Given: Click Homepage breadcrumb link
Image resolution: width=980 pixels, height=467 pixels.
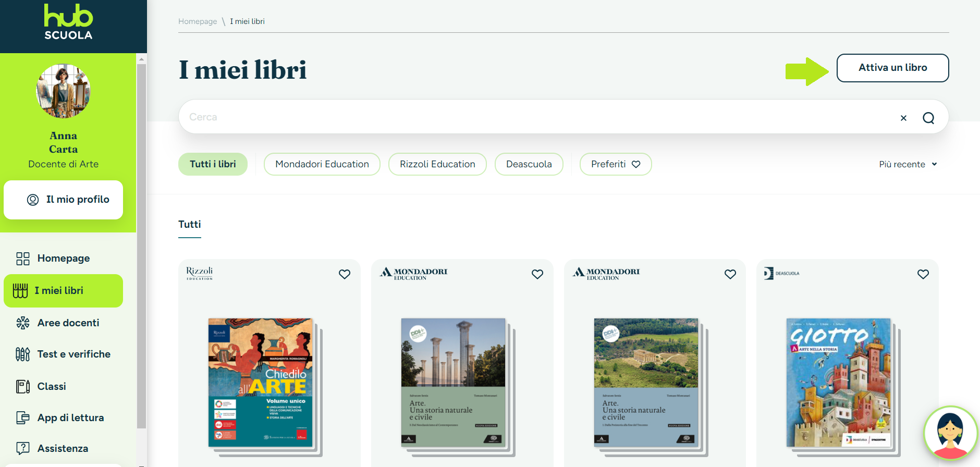Looking at the screenshot, I should click(198, 21).
